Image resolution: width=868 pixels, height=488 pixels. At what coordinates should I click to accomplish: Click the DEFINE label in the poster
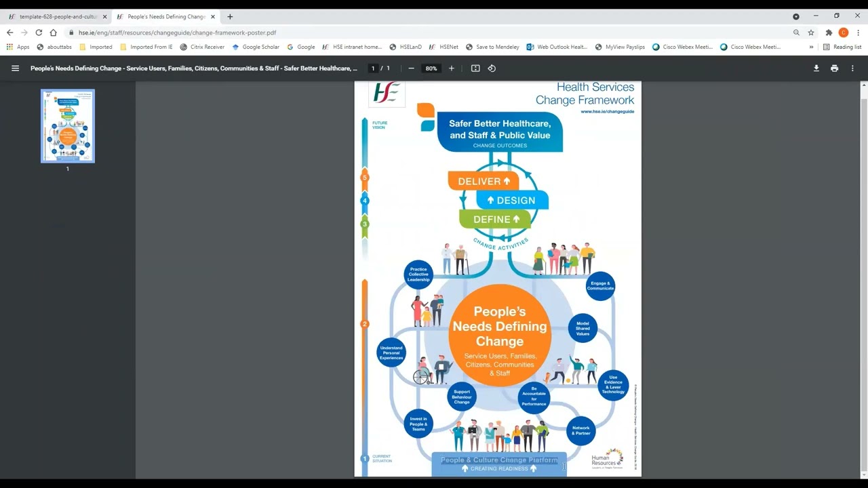tap(496, 219)
